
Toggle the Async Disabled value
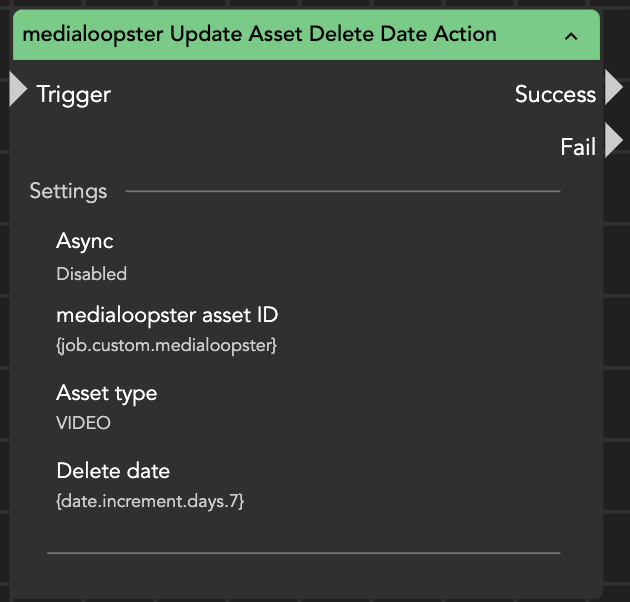92,274
